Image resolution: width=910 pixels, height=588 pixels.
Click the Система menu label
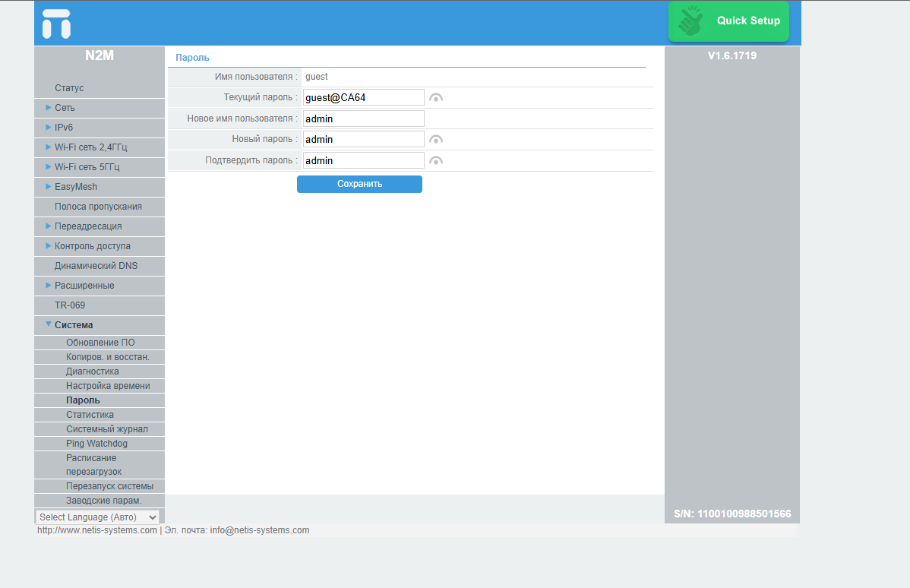(74, 325)
